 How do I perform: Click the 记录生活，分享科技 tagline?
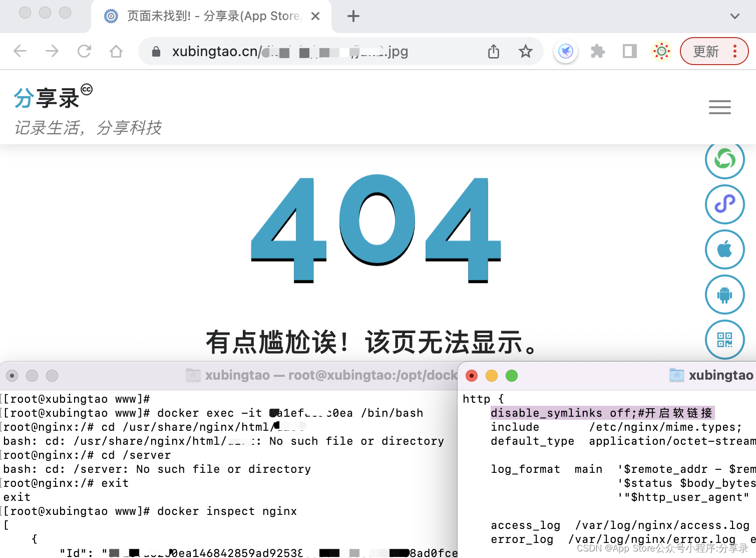pos(88,128)
